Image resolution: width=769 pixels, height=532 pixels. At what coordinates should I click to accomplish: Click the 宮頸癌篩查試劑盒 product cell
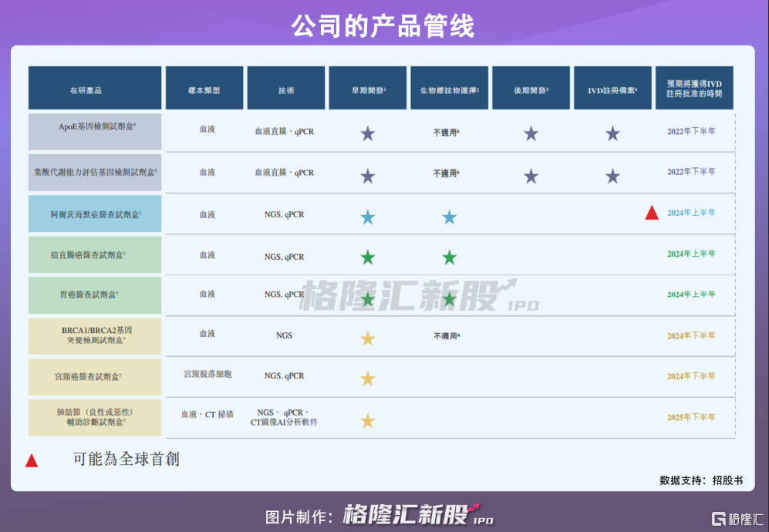tap(95, 377)
